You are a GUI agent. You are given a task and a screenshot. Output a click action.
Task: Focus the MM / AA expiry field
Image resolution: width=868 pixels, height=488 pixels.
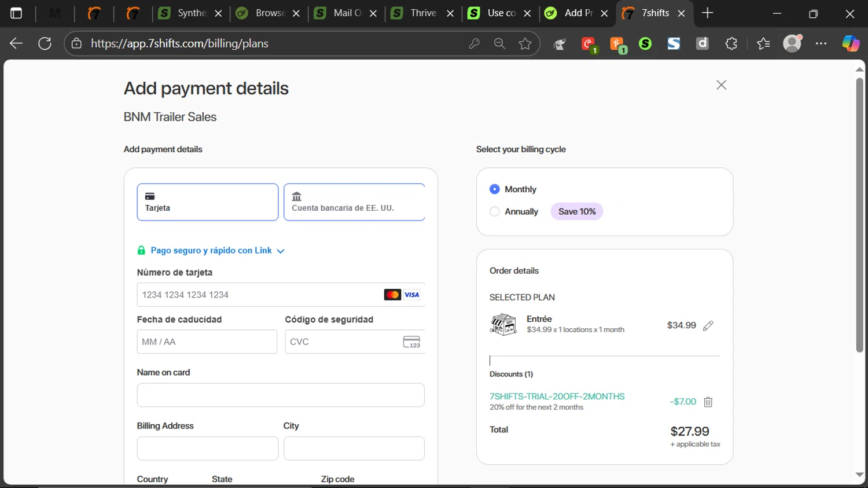207,342
